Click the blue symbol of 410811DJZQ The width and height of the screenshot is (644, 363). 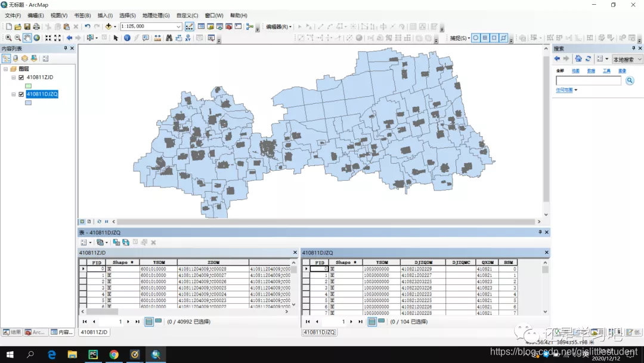coord(29,103)
